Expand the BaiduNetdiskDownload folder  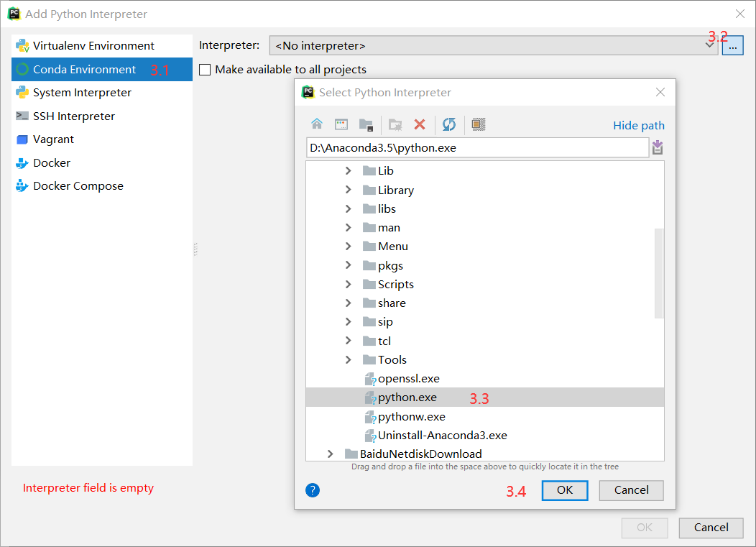click(330, 454)
